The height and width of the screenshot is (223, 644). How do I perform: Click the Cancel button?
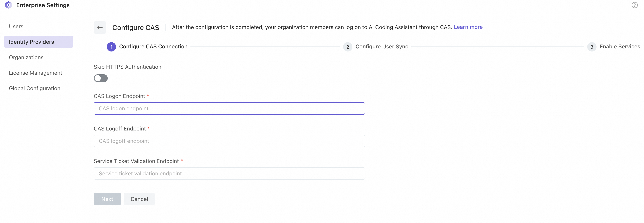pos(139,199)
